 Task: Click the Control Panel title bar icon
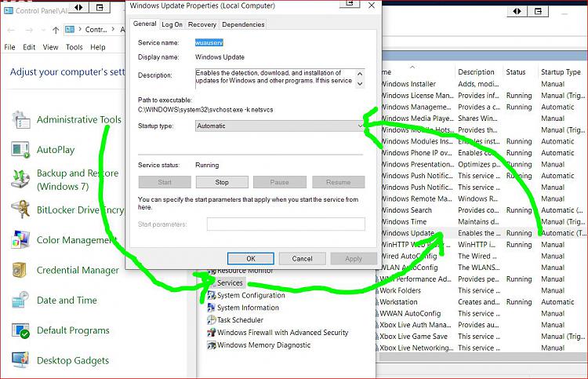tap(9, 10)
